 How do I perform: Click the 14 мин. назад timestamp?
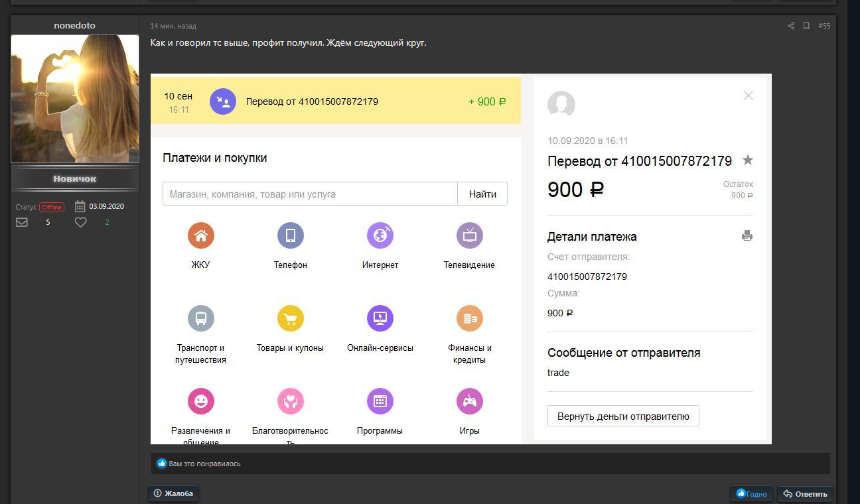(x=173, y=26)
